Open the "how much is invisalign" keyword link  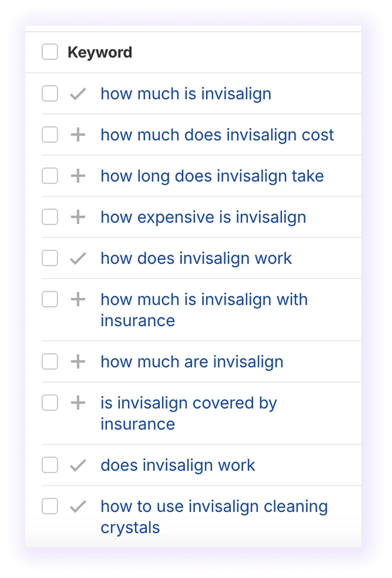pos(186,94)
